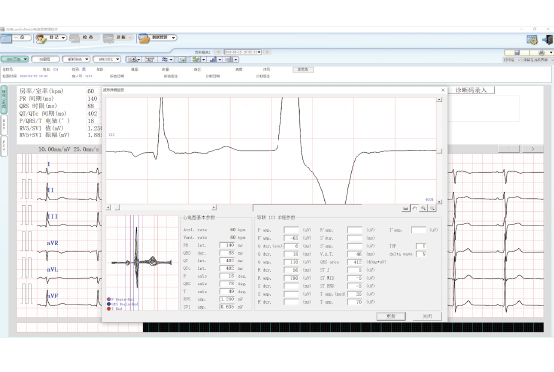Open the print mode combo box under the save icon
The width and height of the screenshot is (554, 372).
tap(512, 60)
